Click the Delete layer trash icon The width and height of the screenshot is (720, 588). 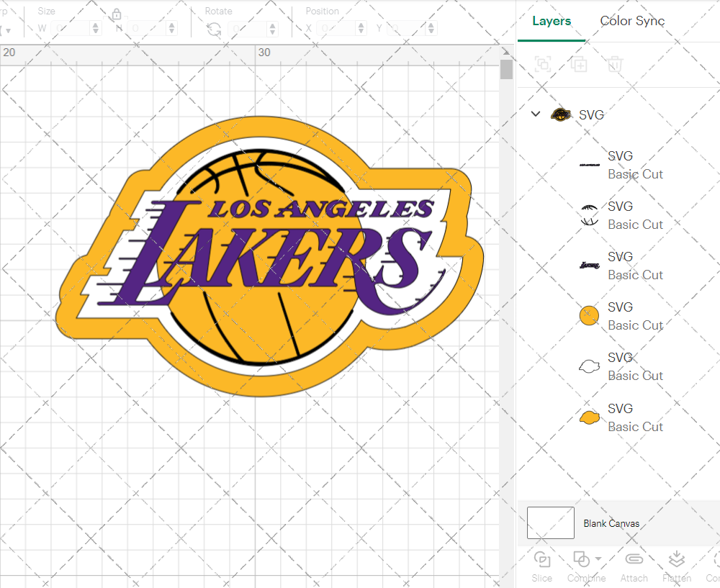click(615, 64)
